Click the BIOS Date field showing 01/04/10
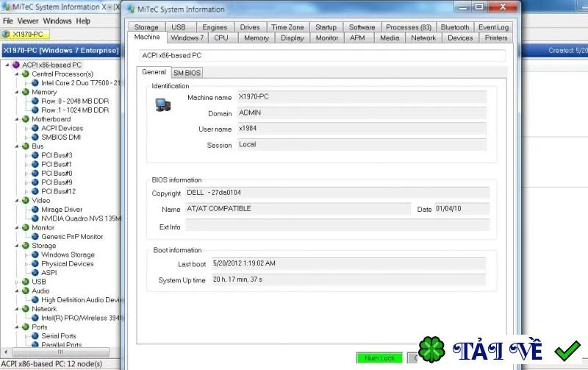588x370 pixels. pos(462,209)
